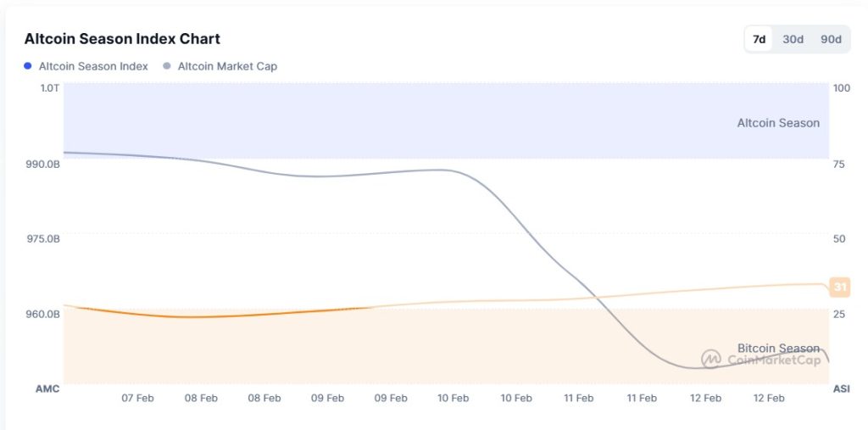Click the AMC axis abbreviation
The height and width of the screenshot is (430, 868).
[47, 388]
